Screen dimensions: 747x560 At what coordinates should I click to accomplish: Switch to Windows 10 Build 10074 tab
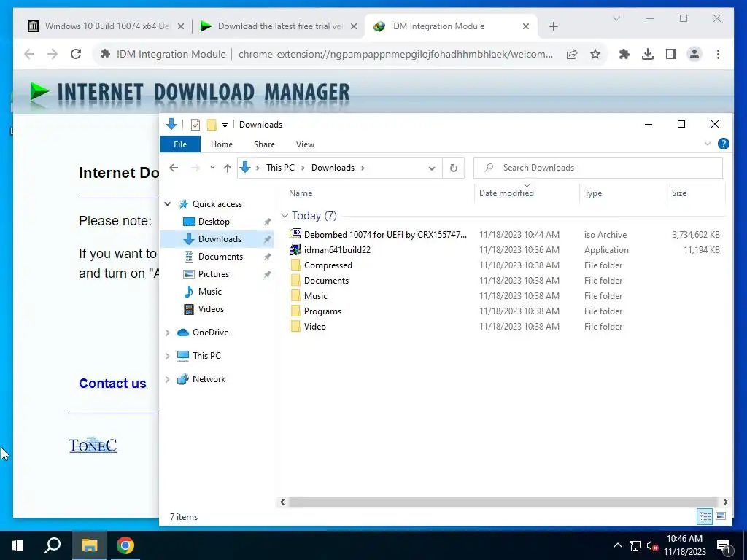click(x=105, y=26)
